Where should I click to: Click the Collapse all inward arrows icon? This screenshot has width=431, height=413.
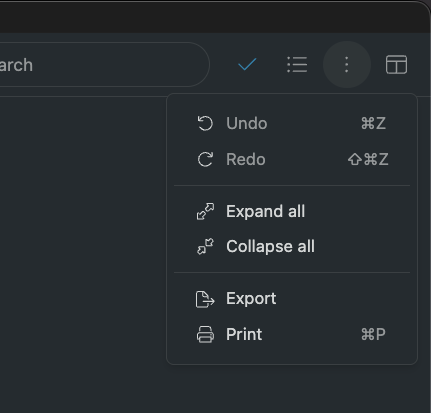tap(205, 246)
